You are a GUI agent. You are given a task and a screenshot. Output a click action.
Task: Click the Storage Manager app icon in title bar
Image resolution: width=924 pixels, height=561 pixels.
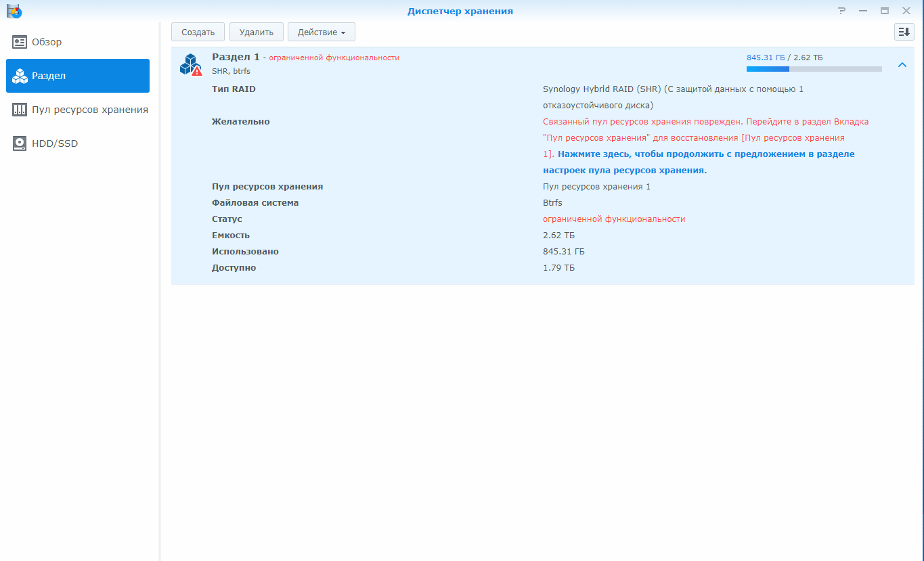click(x=14, y=11)
